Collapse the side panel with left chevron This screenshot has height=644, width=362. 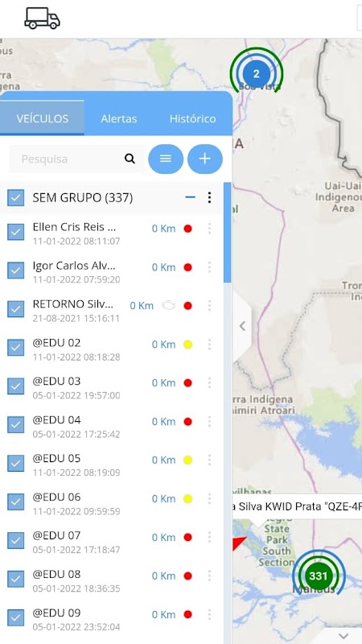(x=242, y=326)
